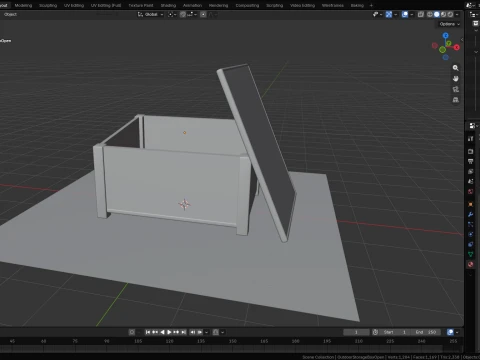
Task: Select wireframe viewport shading
Action: pyautogui.click(x=430, y=14)
